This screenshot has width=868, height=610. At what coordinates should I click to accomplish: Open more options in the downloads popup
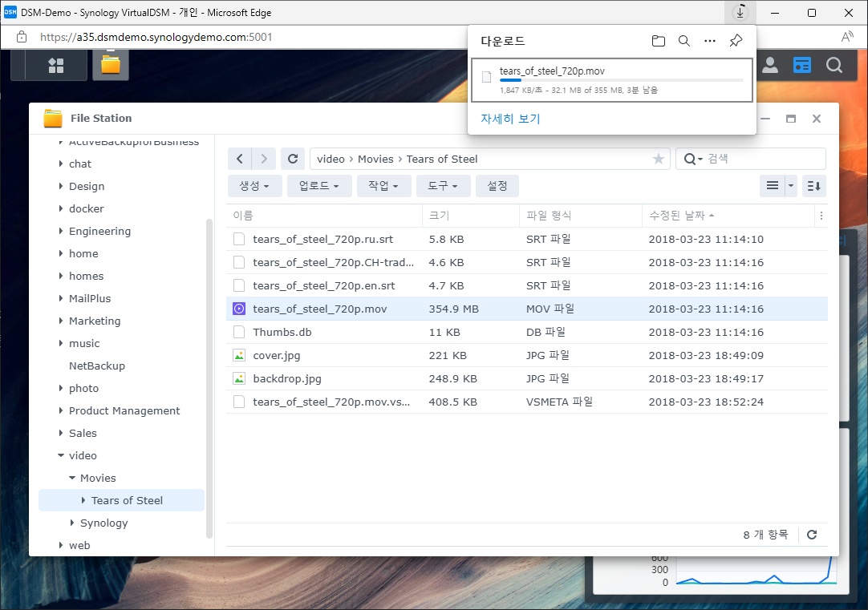[710, 41]
